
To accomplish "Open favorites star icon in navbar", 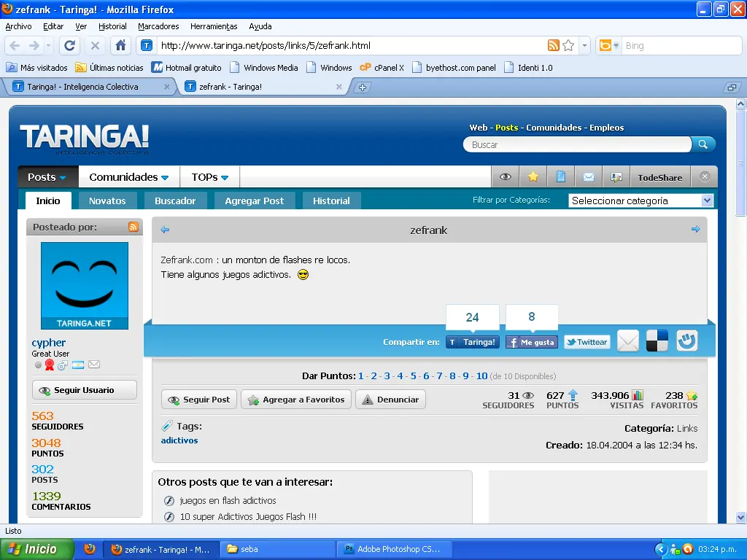I will [x=533, y=177].
